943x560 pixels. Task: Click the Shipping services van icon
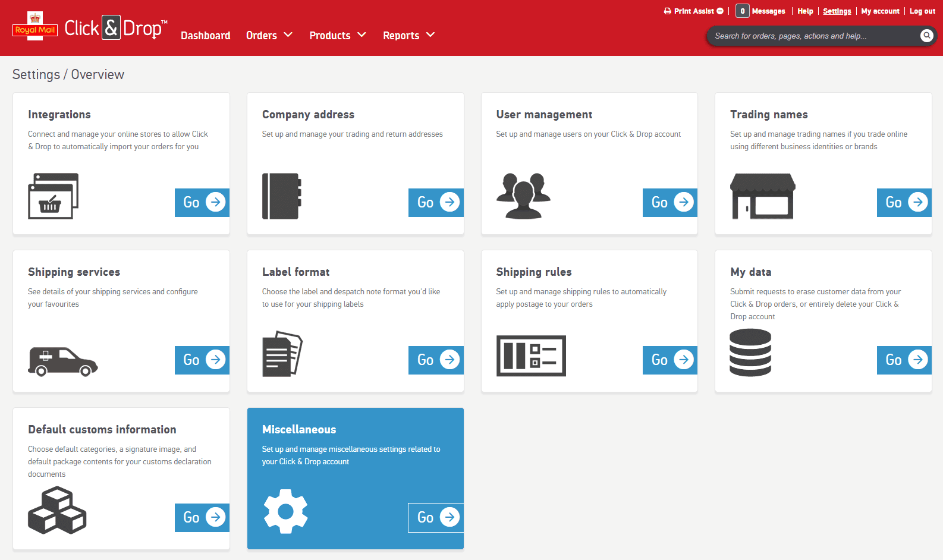click(x=63, y=361)
